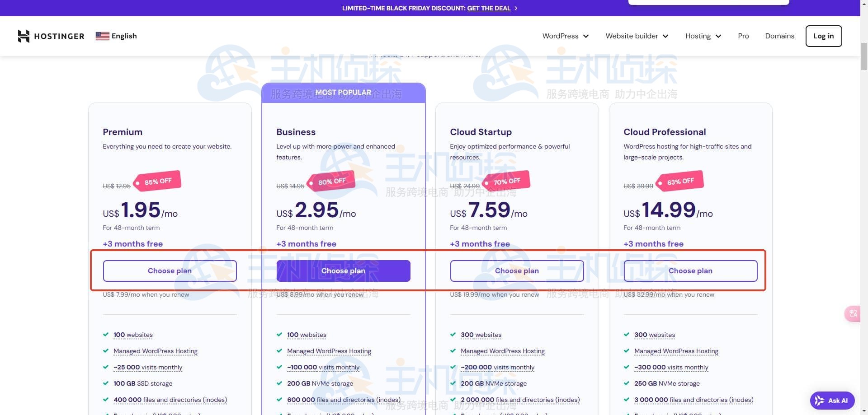Choose the Cloud Professional plan

pos(690,270)
